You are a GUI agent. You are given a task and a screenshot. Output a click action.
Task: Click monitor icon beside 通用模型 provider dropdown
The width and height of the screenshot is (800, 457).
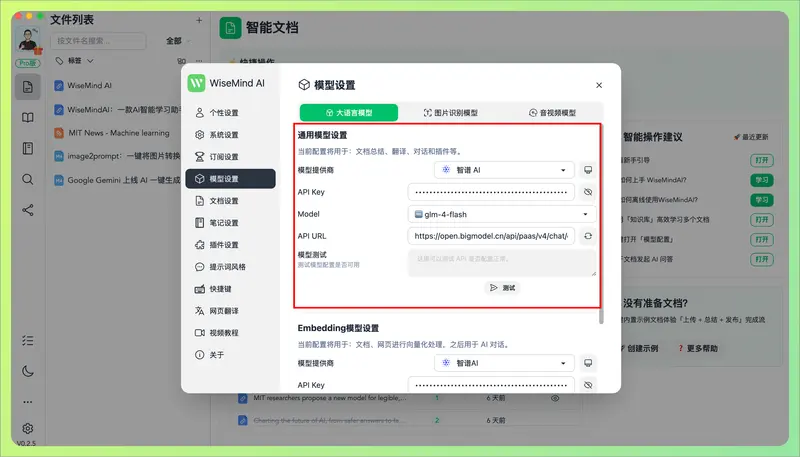click(588, 170)
